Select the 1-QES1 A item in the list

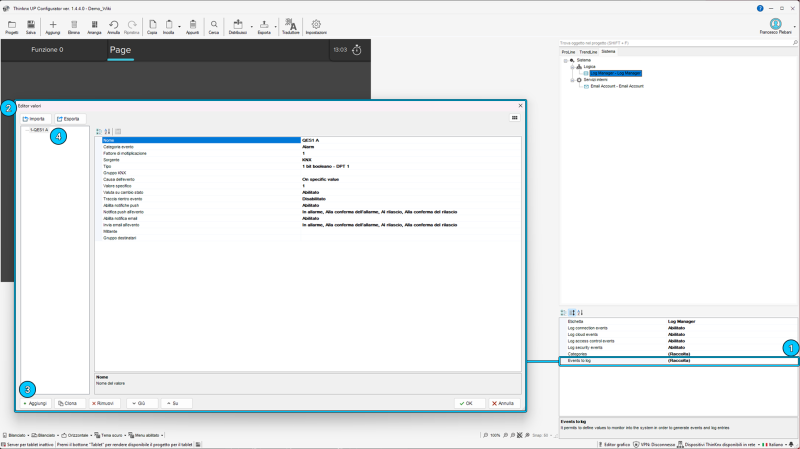(39, 130)
